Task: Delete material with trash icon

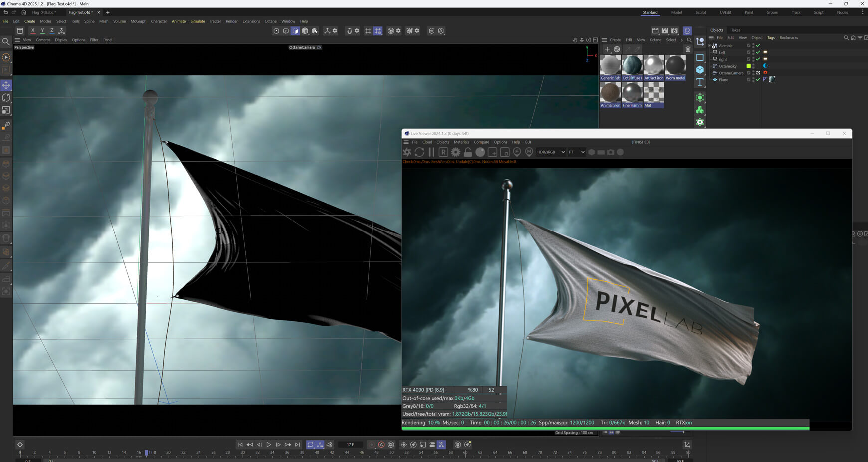Action: tap(688, 49)
